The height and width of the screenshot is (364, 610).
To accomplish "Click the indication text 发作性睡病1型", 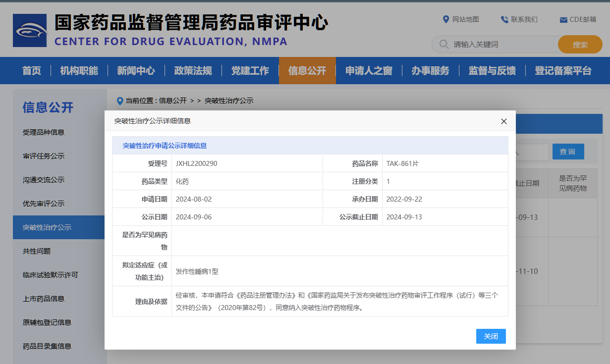I will pyautogui.click(x=197, y=271).
